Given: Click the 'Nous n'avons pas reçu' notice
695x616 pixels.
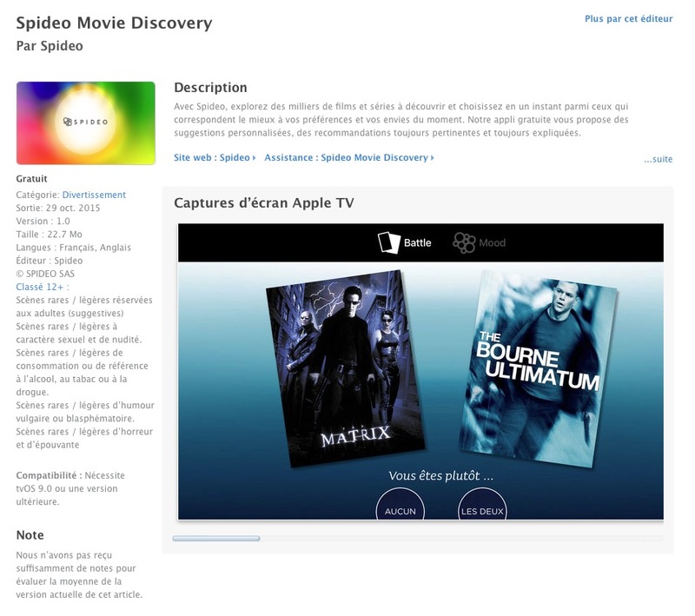Looking at the screenshot, I should coord(79,575).
